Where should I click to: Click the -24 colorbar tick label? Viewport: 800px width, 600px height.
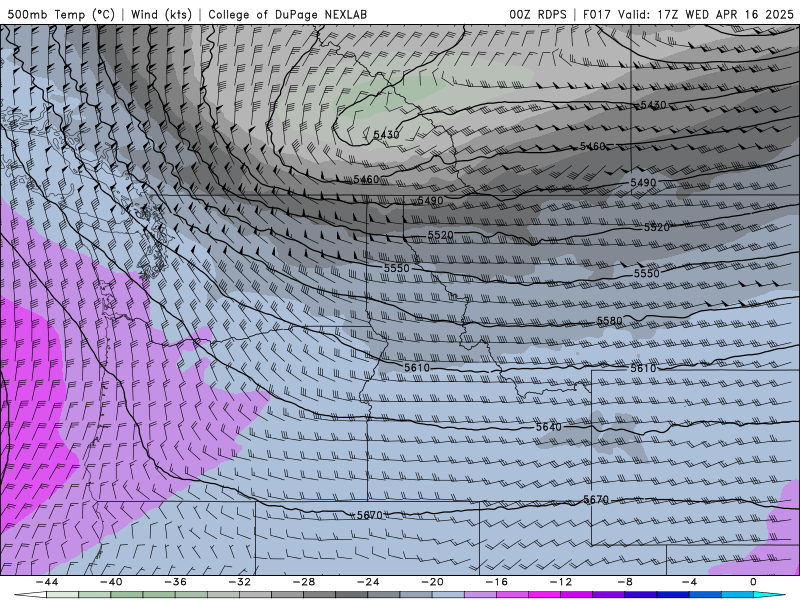(368, 582)
